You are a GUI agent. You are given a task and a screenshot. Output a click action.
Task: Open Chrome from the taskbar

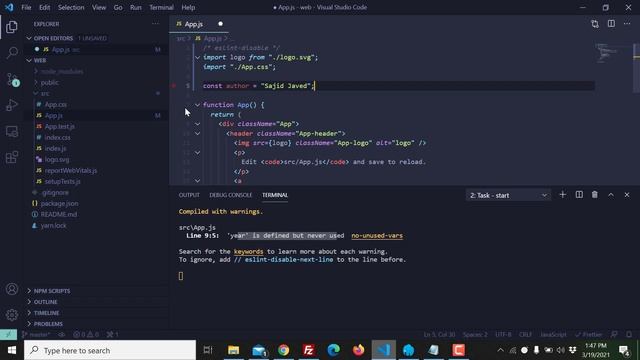click(x=283, y=350)
